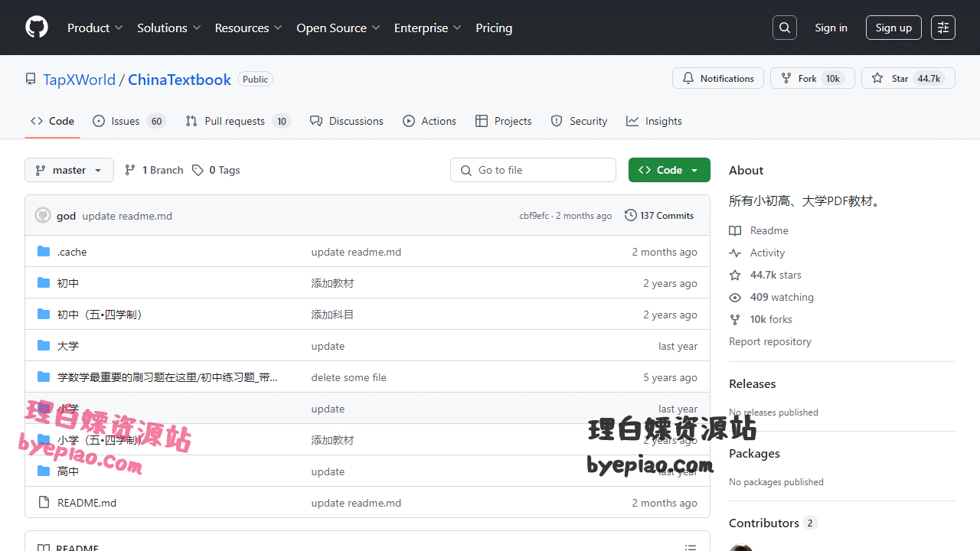980x551 pixels.
Task: Open the 'delete some file' commit message
Action: pos(348,377)
